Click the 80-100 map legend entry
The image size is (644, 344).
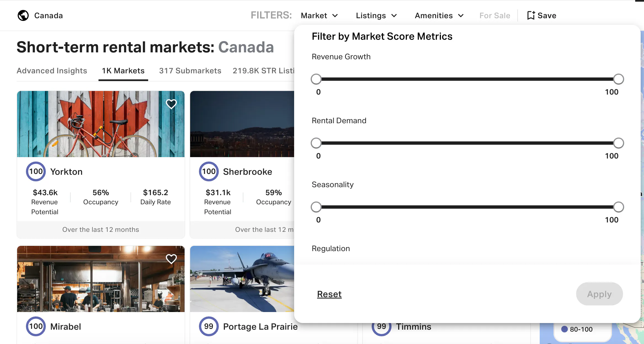[x=577, y=329]
